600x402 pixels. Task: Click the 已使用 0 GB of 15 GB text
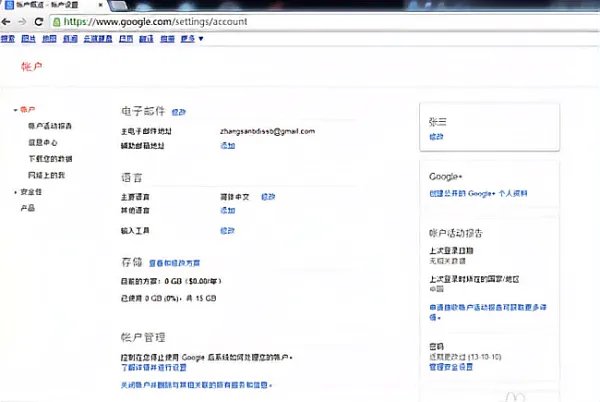coord(169,298)
